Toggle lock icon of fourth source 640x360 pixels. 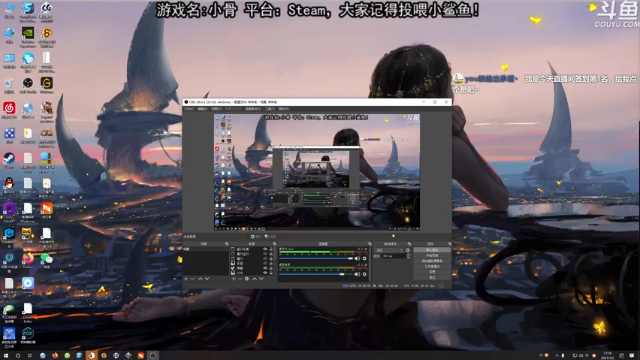coord(271,263)
